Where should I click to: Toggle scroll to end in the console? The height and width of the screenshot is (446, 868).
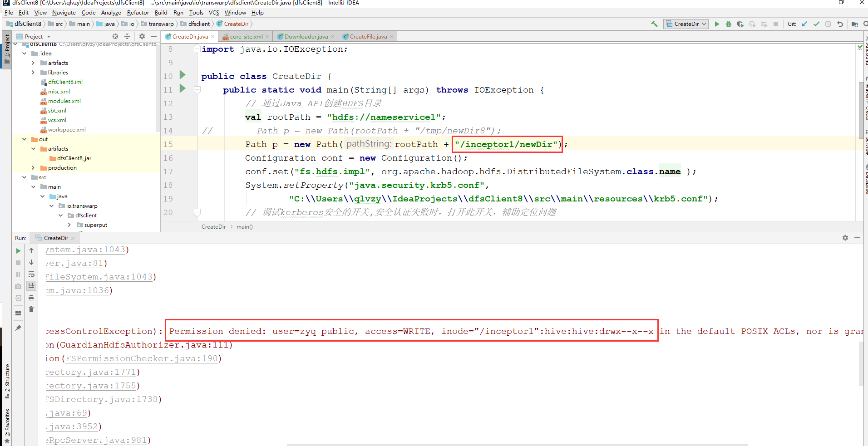coord(31,285)
